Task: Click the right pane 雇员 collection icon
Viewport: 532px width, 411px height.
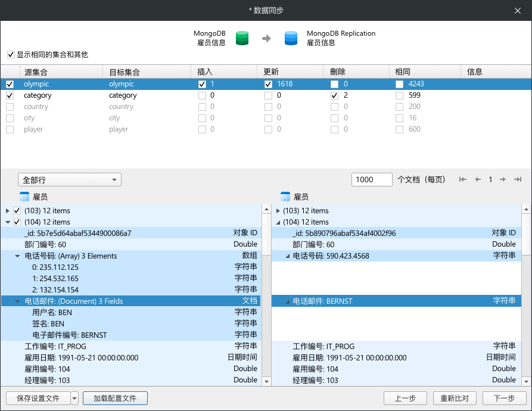Action: 285,197
